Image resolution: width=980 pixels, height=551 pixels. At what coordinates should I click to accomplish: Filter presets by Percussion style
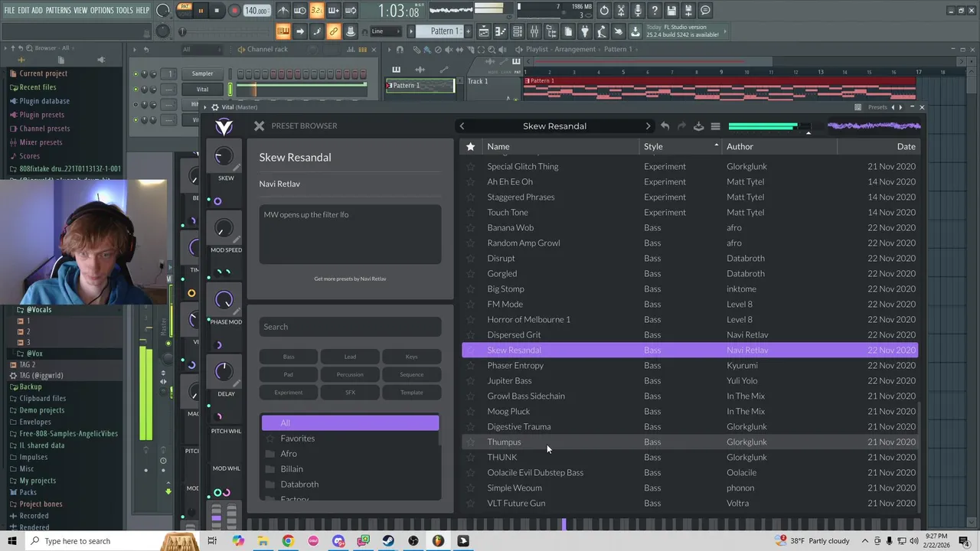350,374
